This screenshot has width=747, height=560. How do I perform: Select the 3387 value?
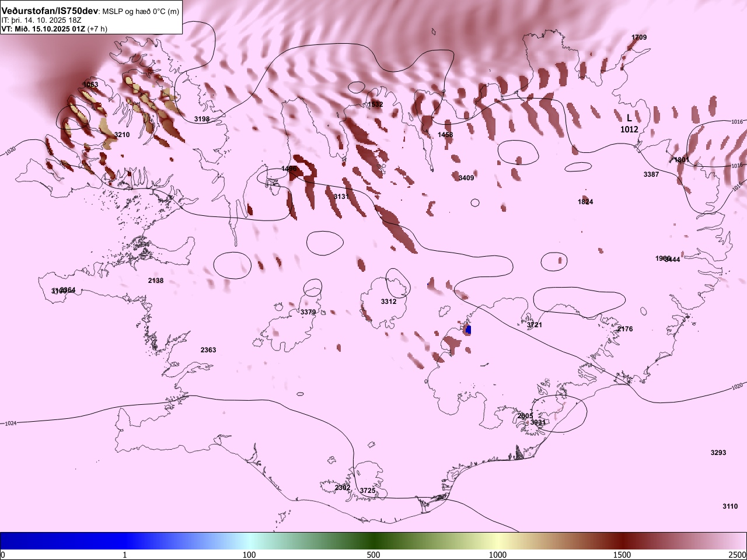tap(651, 174)
